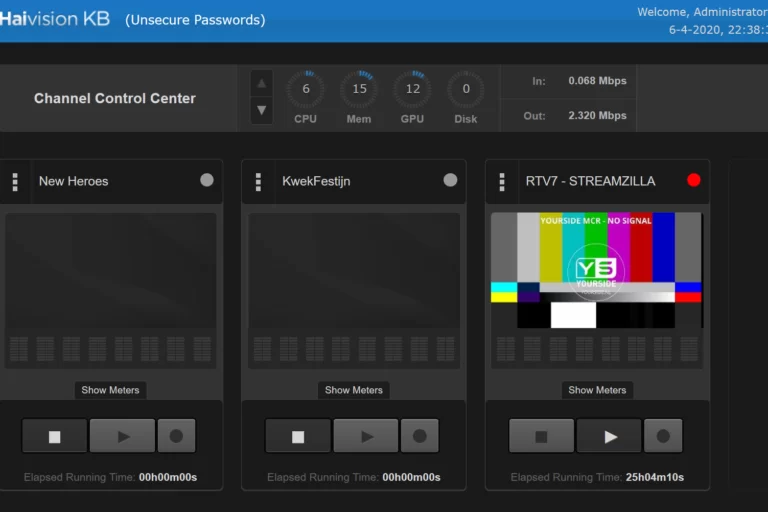Image resolution: width=768 pixels, height=512 pixels.
Task: Start the New Heroes channel
Action: pos(122,436)
